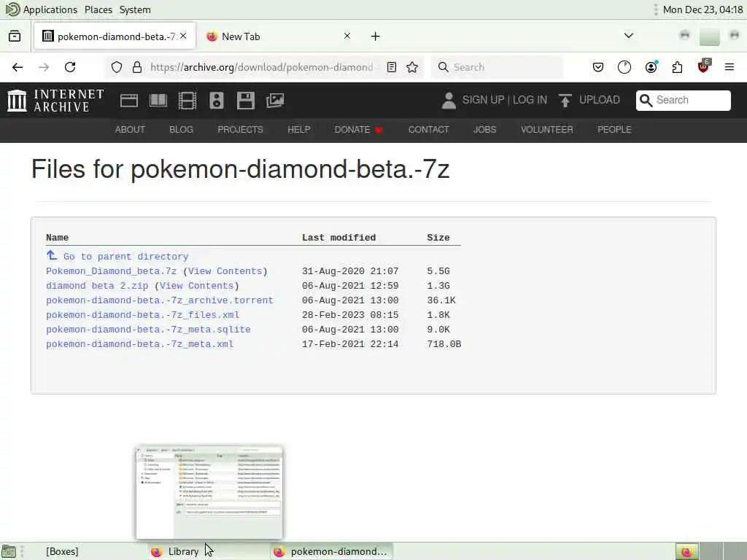Open the Extensions puzzle icon

point(678,67)
